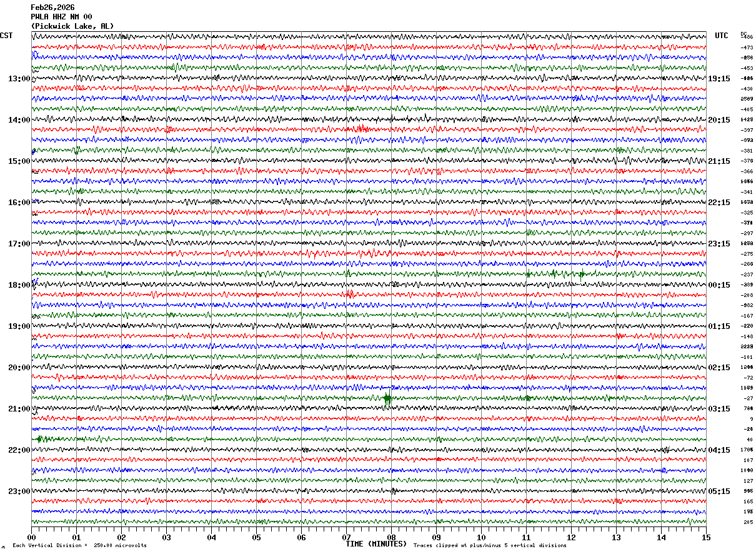
Task: Click minute 05 on the time axis
Action: [256, 537]
